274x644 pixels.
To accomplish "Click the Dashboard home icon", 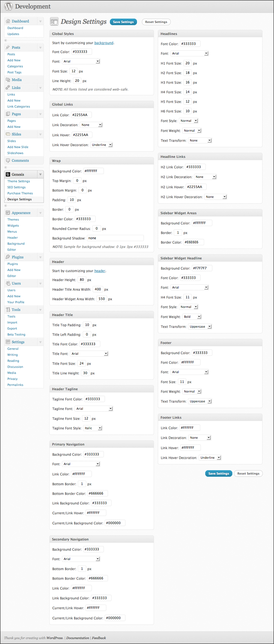I will pos(8,21).
